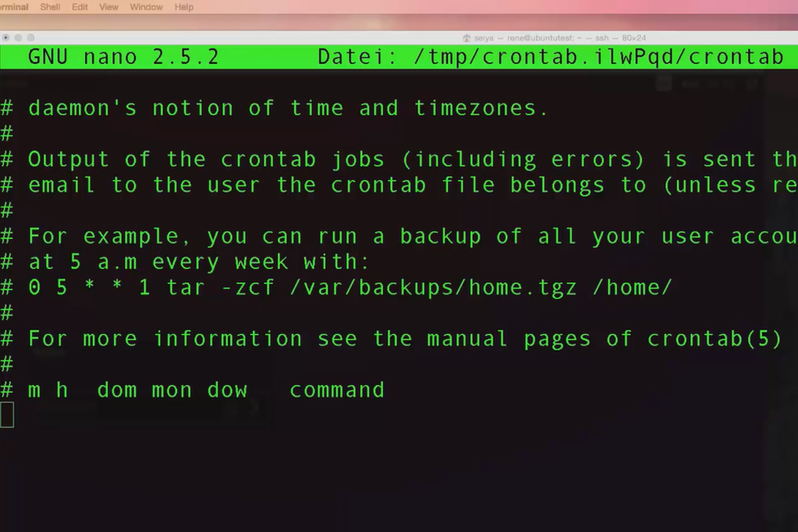
Task: Place cursor on the word "daemon's"
Action: pyautogui.click(x=82, y=108)
